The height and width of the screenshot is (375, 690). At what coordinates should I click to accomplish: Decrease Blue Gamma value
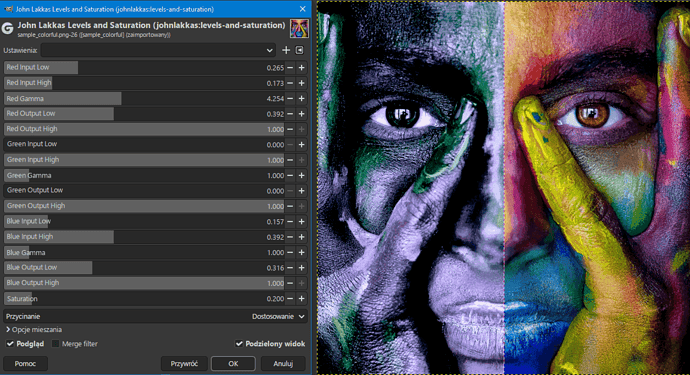click(290, 253)
